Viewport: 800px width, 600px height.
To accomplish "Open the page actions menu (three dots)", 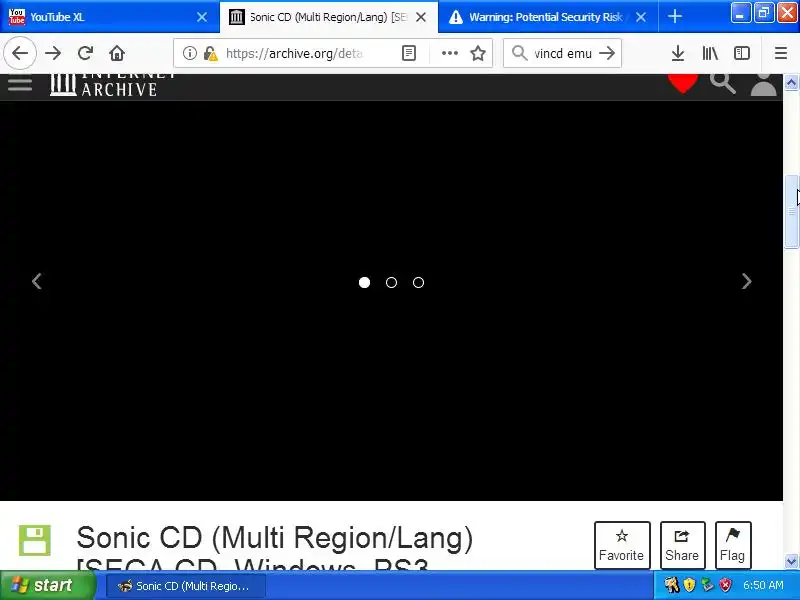I will 449,53.
